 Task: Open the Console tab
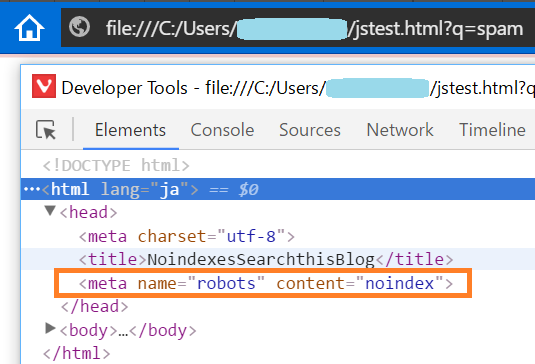coord(222,130)
